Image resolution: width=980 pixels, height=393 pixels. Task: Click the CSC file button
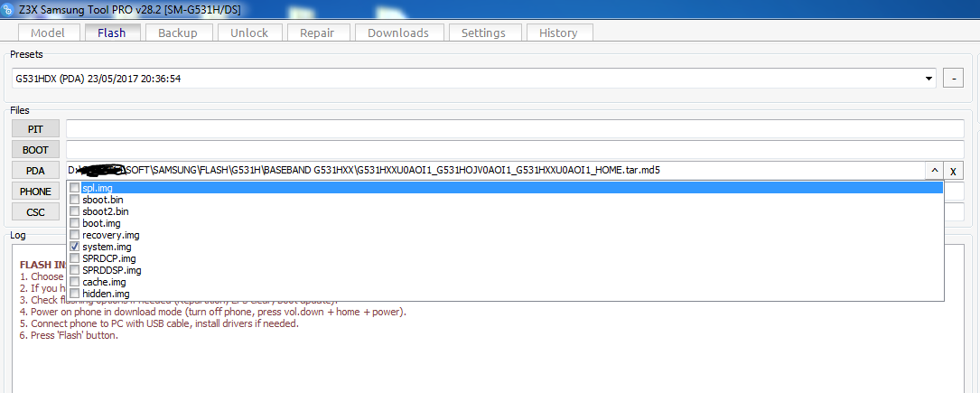coord(35,212)
